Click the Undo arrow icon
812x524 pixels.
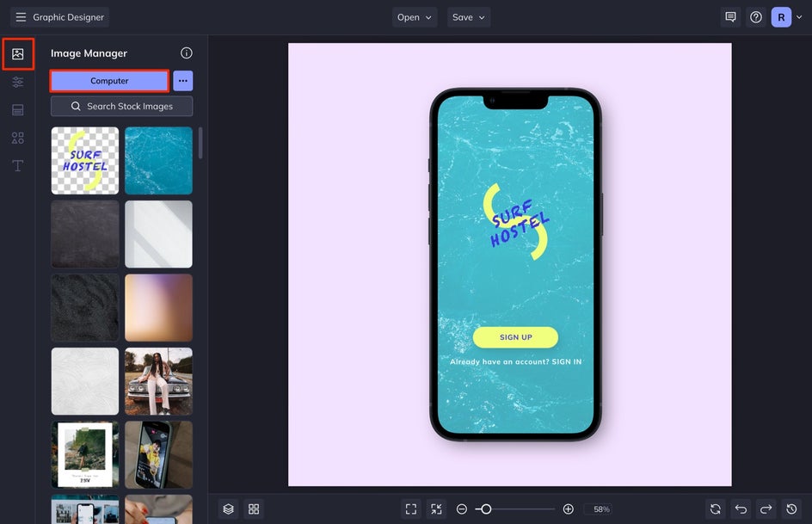click(x=741, y=509)
